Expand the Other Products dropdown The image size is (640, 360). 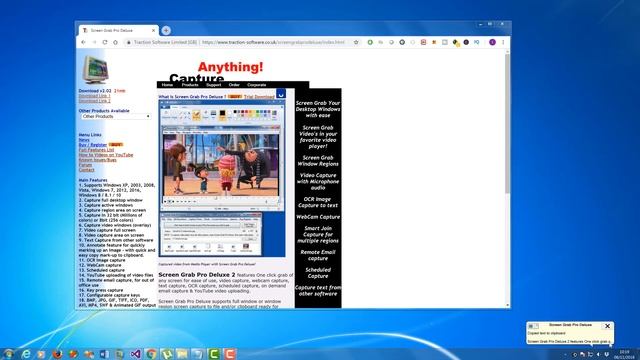[x=116, y=116]
